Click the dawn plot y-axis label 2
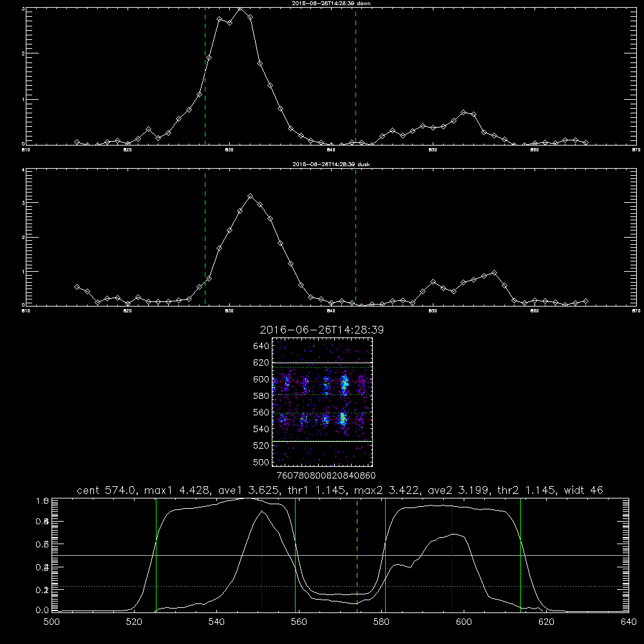This screenshot has width=644, height=644. click(x=23, y=53)
